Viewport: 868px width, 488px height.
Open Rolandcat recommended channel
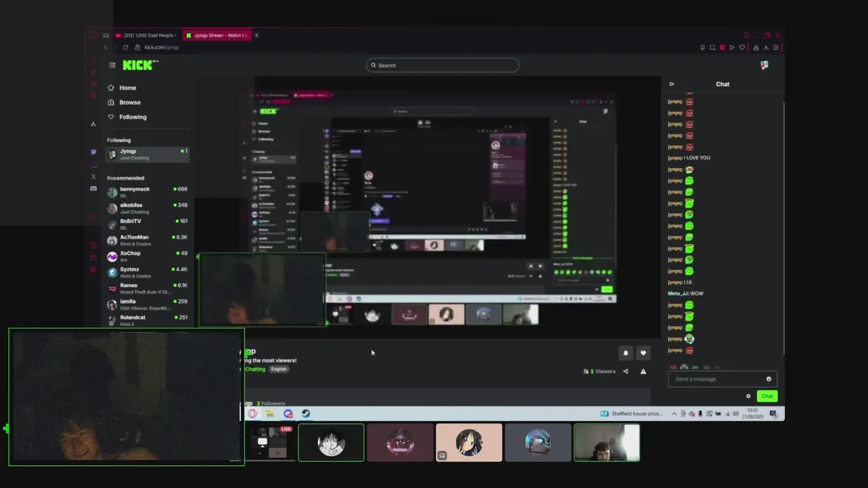147,320
